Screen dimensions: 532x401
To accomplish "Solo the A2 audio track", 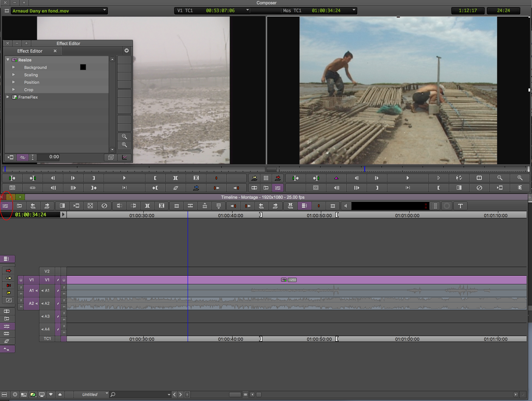I will click(x=64, y=300).
